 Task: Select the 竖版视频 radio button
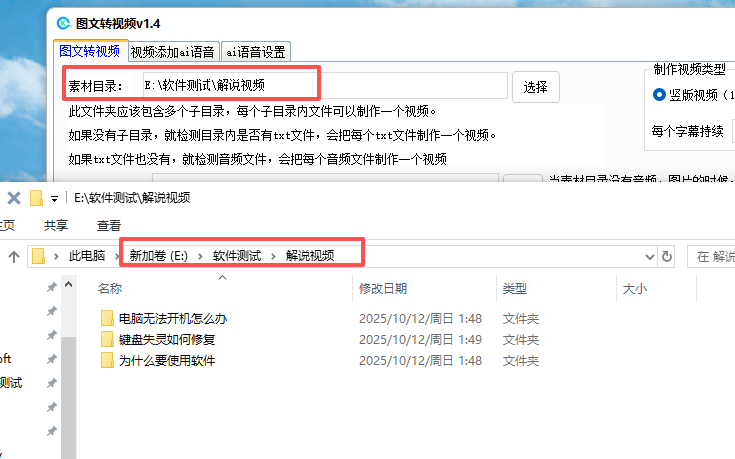point(659,95)
